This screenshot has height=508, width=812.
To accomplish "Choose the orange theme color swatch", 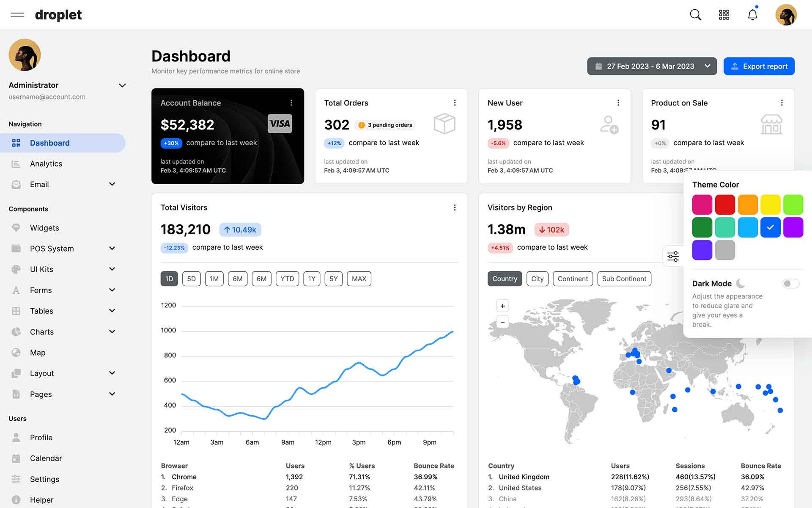I will [747, 204].
